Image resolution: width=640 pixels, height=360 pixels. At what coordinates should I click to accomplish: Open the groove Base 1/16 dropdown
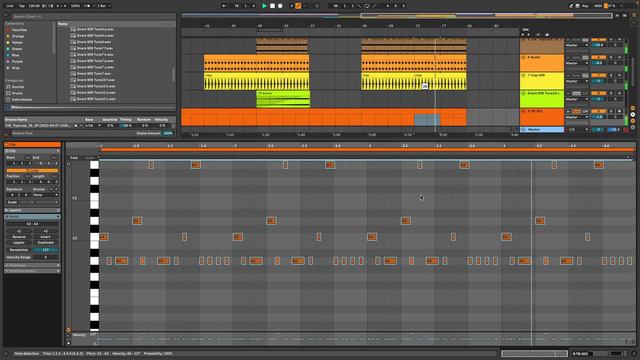tap(92, 126)
